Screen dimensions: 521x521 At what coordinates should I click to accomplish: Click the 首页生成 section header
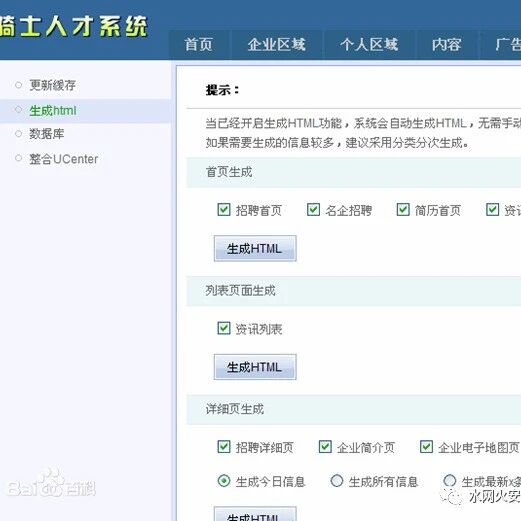(353, 173)
